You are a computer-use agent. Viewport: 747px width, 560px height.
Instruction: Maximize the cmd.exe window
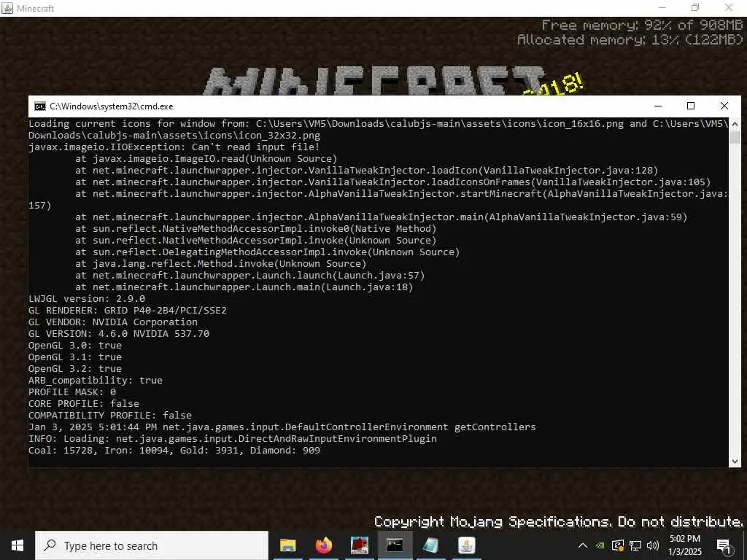691,106
